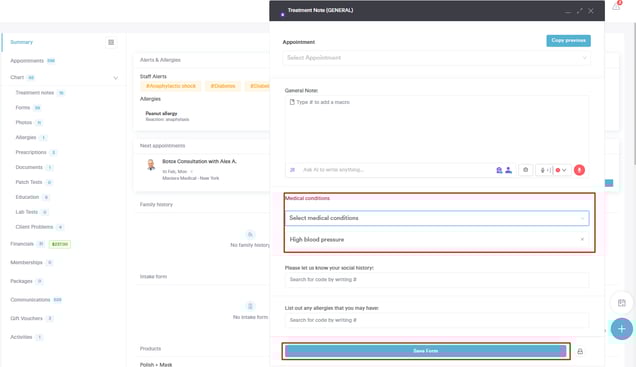This screenshot has height=367, width=636.
Task: Open the Select Appointment dropdown
Action: (x=436, y=58)
